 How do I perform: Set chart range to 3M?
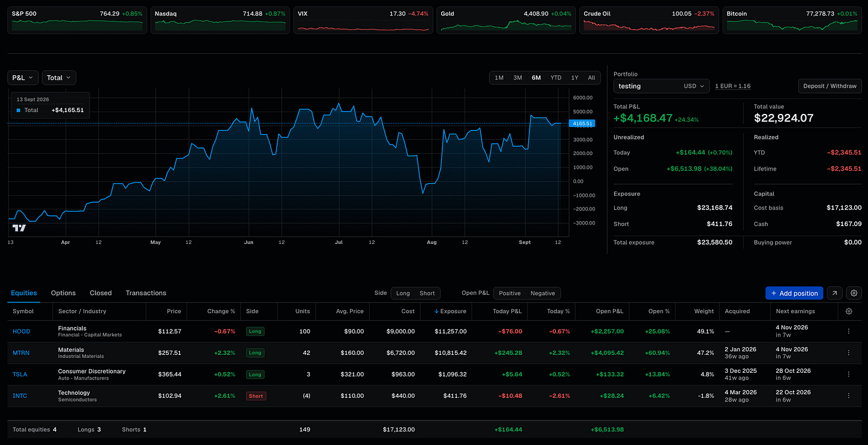517,78
